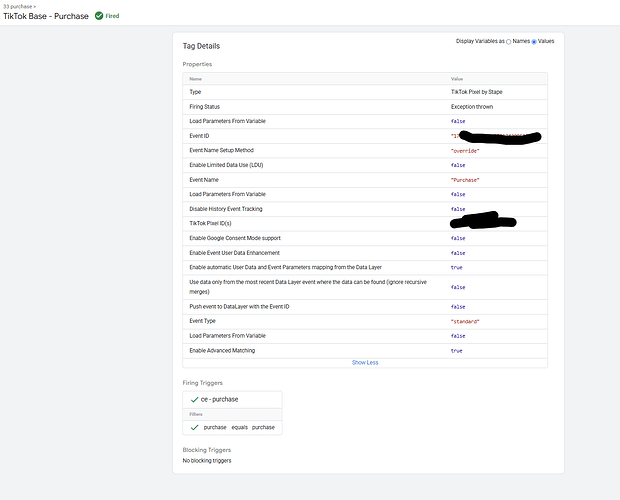Click the false value for Enable Google Consent Mode support
The image size is (620, 500).
click(458, 238)
